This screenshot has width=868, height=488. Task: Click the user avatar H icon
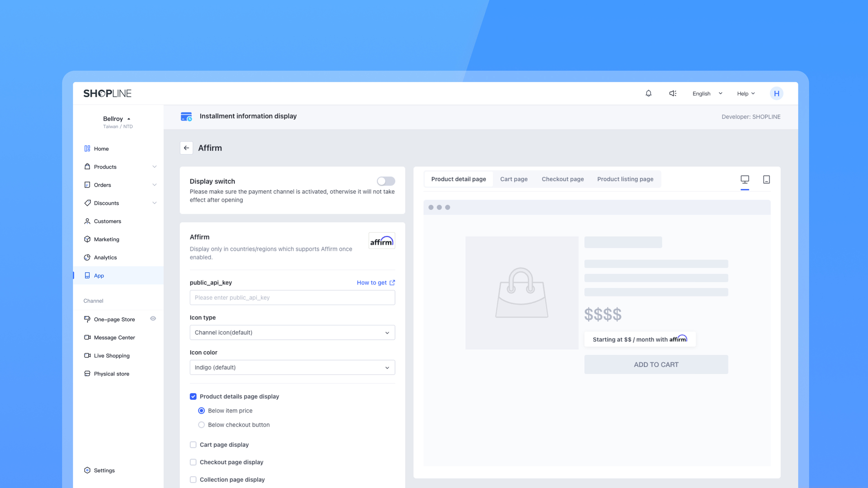pyautogui.click(x=776, y=94)
